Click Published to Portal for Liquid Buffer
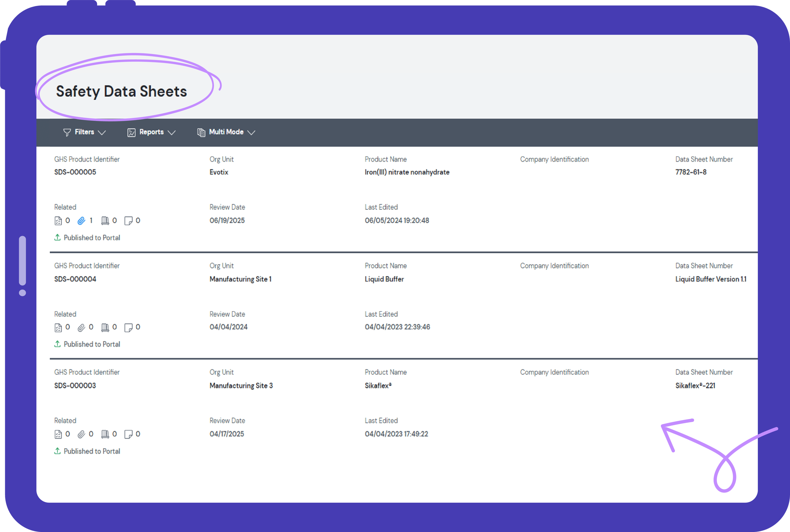Screen dimensions: 790x532 click(x=92, y=344)
